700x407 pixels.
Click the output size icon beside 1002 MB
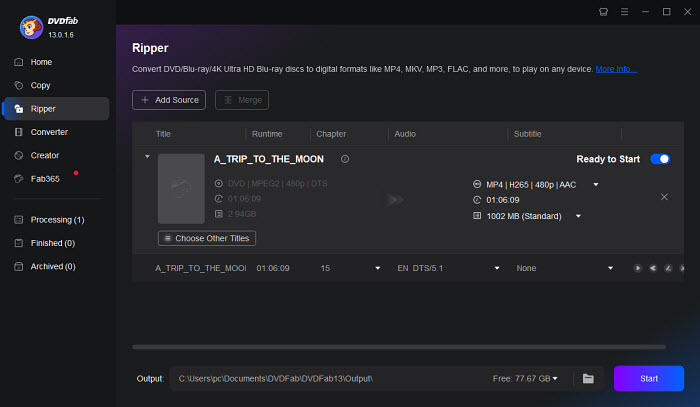tap(477, 216)
